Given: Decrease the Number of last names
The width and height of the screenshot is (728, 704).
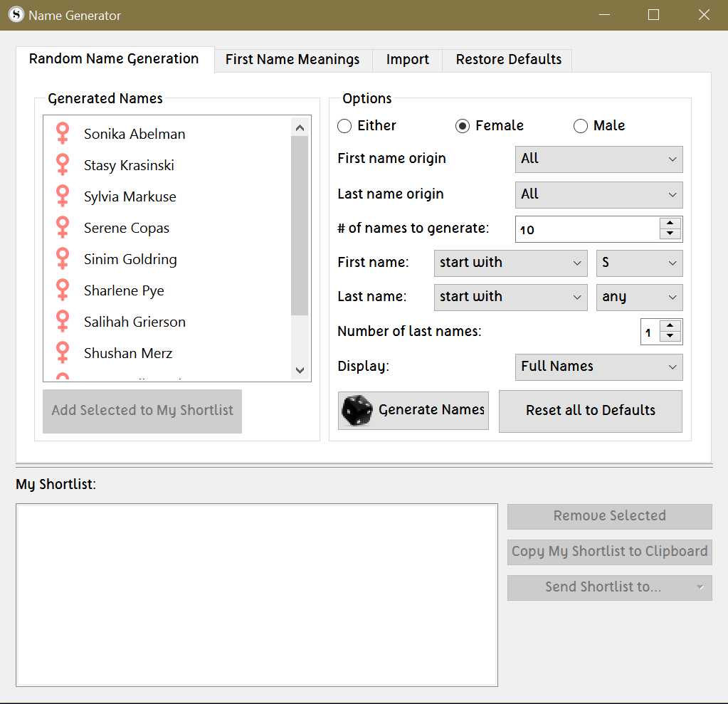Looking at the screenshot, I should 670,336.
